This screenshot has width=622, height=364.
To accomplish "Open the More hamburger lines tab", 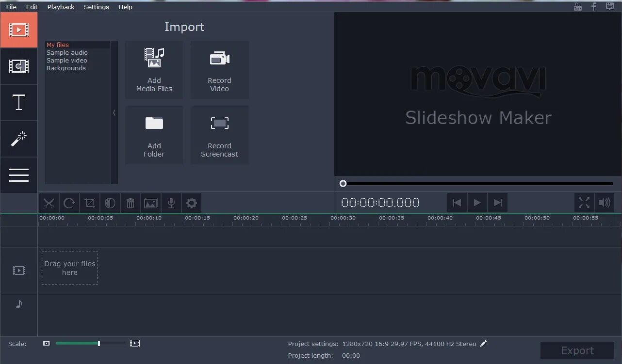I will coord(18,175).
